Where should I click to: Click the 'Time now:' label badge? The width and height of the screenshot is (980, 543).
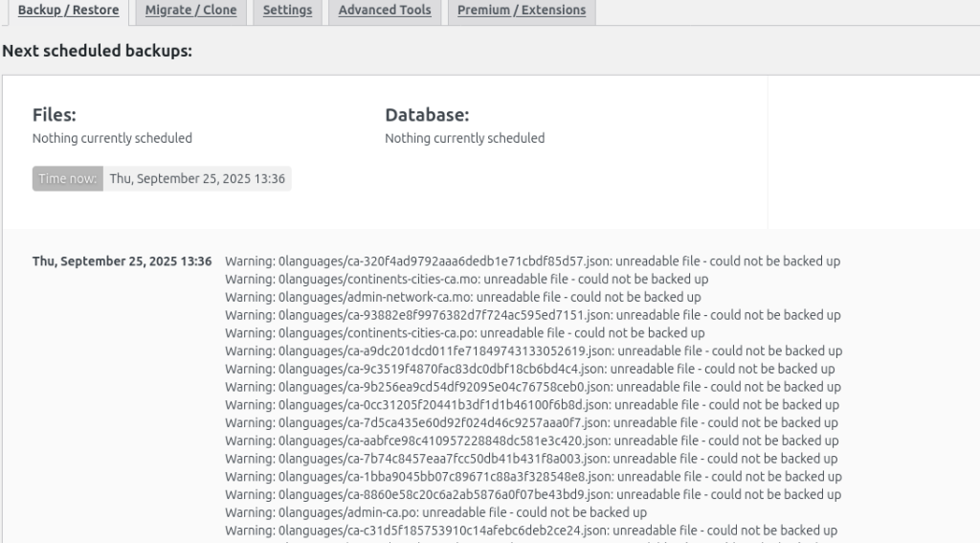coord(67,179)
